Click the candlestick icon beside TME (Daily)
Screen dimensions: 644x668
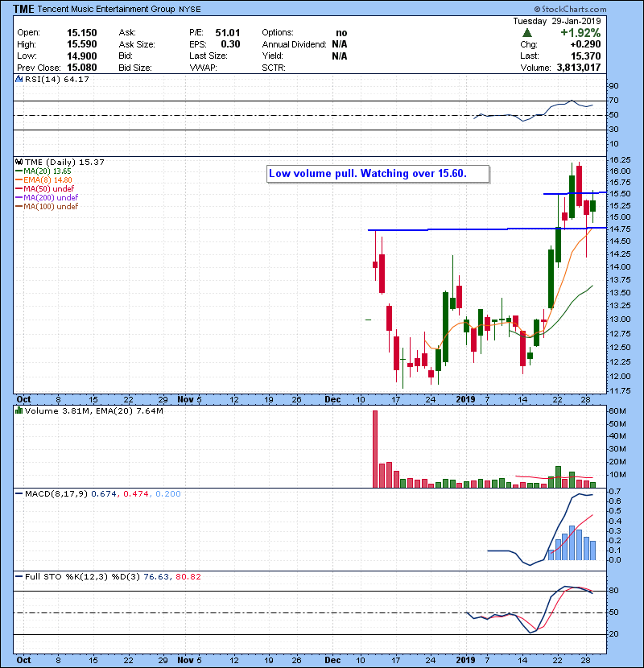(19, 162)
